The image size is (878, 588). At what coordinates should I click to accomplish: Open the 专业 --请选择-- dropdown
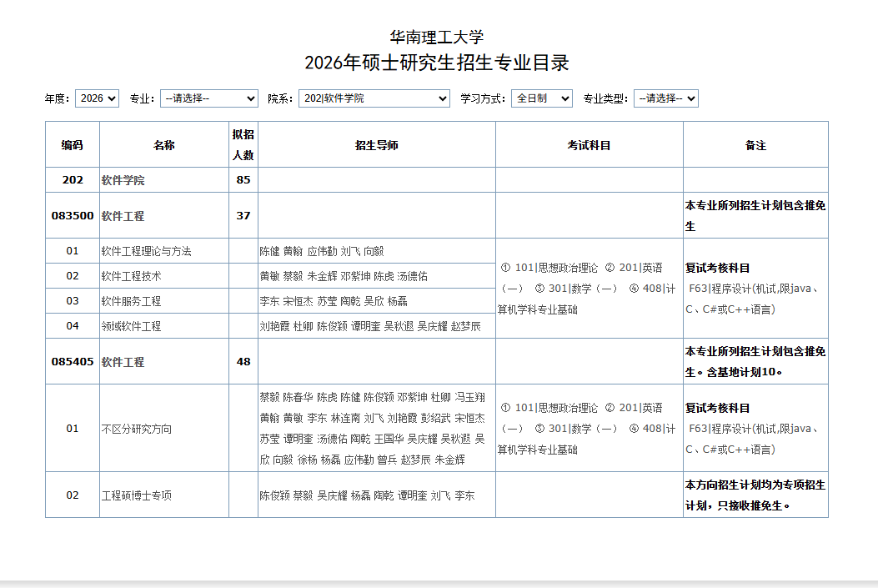coord(208,98)
